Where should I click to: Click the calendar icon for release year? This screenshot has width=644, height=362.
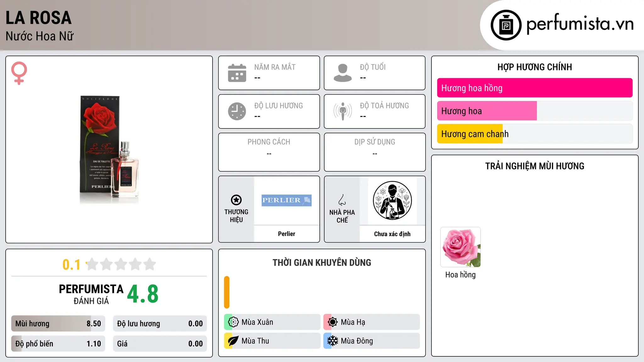click(x=237, y=73)
